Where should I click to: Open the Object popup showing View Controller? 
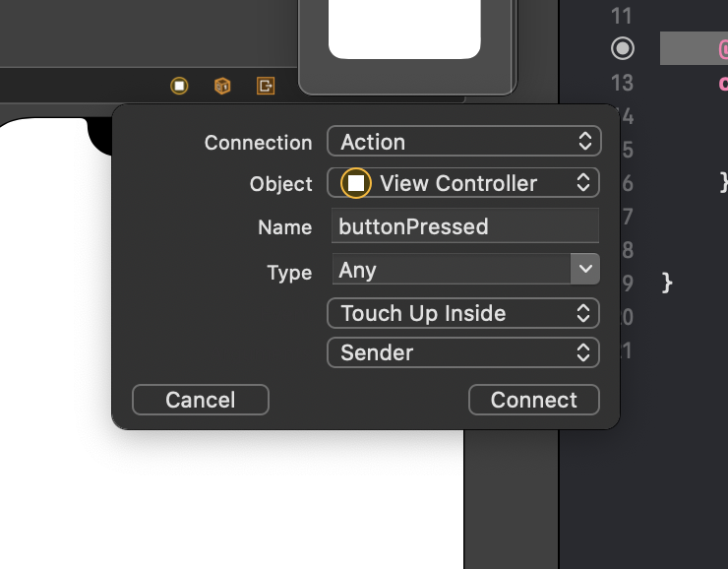463,183
